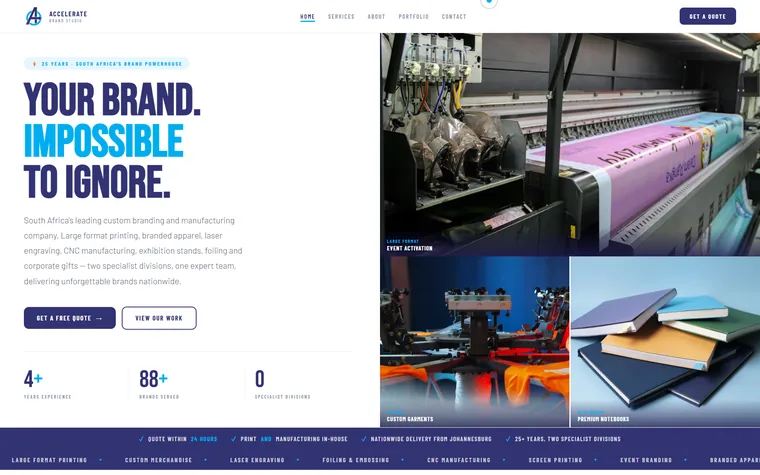Click the Get a Free Quote button
Image resolution: width=760 pixels, height=475 pixels.
point(70,318)
